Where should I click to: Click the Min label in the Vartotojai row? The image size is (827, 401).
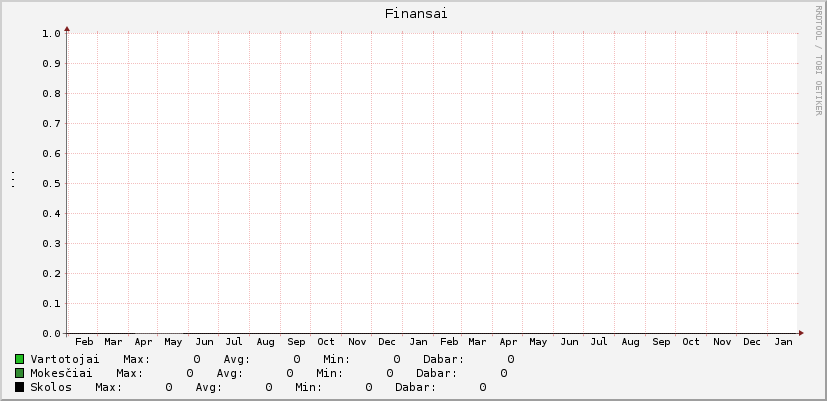[337, 359]
